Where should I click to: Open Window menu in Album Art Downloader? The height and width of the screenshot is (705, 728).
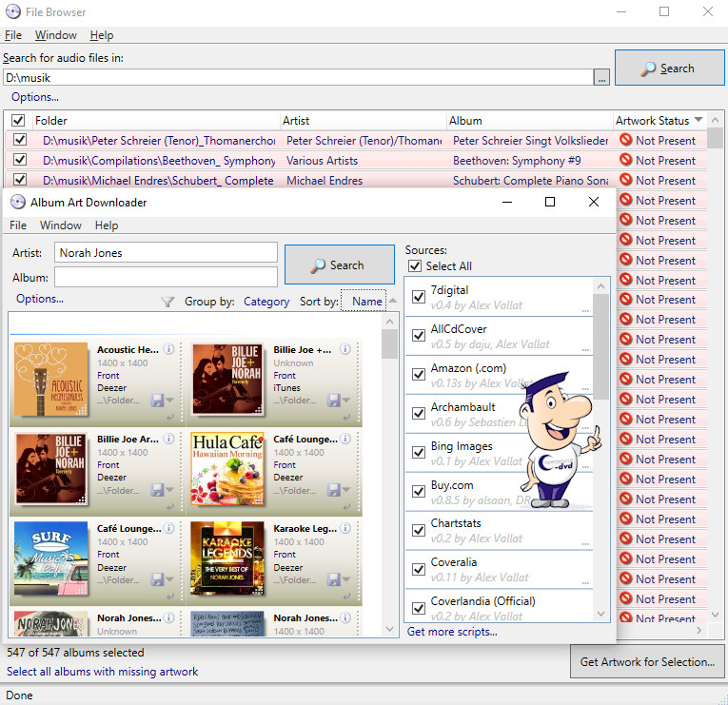coord(61,225)
